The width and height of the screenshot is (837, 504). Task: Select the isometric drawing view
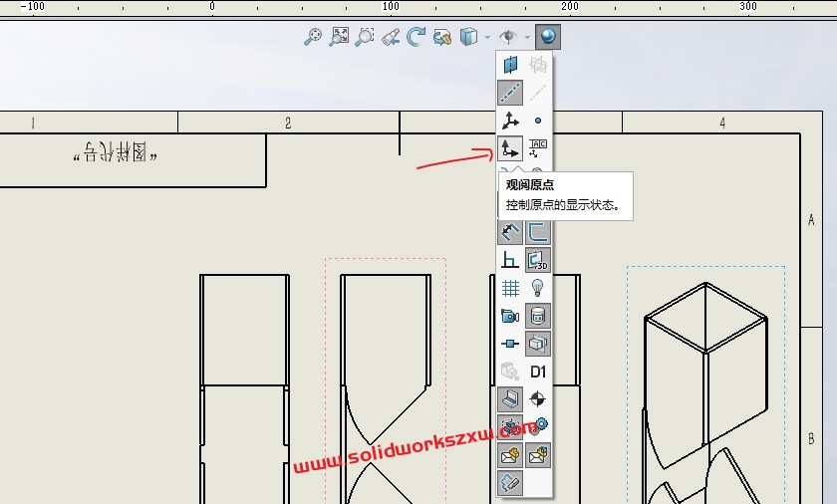(x=705, y=385)
